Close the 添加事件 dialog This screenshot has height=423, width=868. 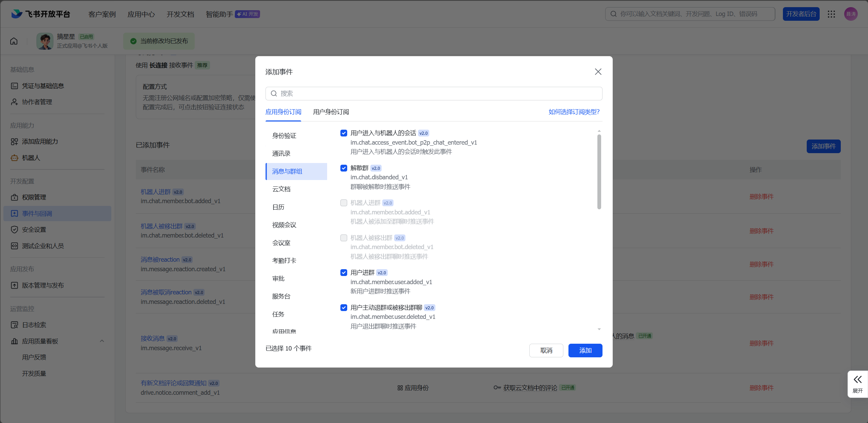click(x=598, y=72)
